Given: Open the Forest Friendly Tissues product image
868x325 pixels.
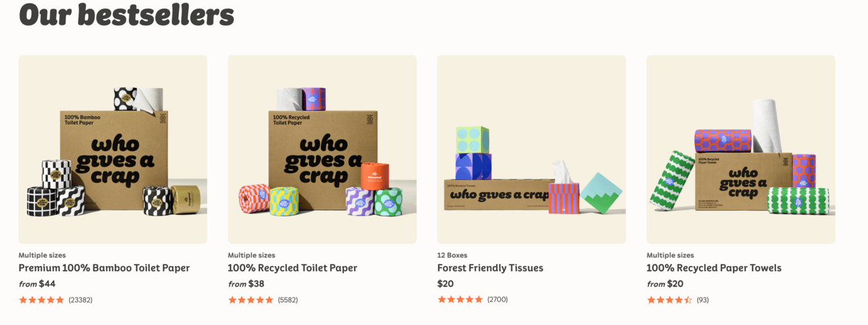Looking at the screenshot, I should click(x=531, y=149).
